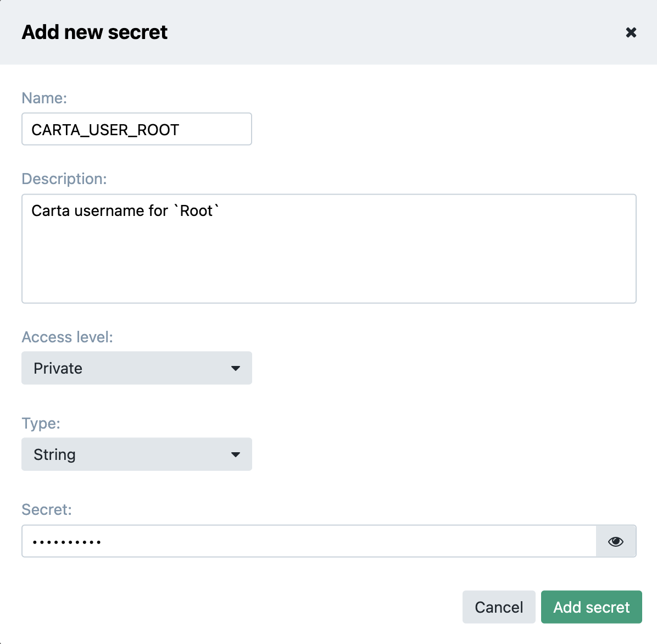Close the Add new secret dialog
Viewport: 657px width, 644px height.
[631, 32]
